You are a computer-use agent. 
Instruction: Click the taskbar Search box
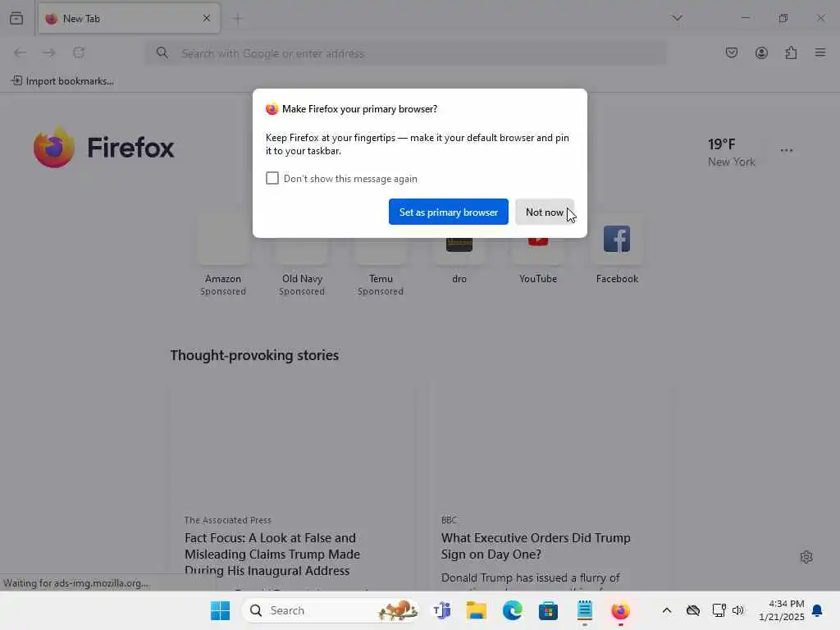[330, 610]
